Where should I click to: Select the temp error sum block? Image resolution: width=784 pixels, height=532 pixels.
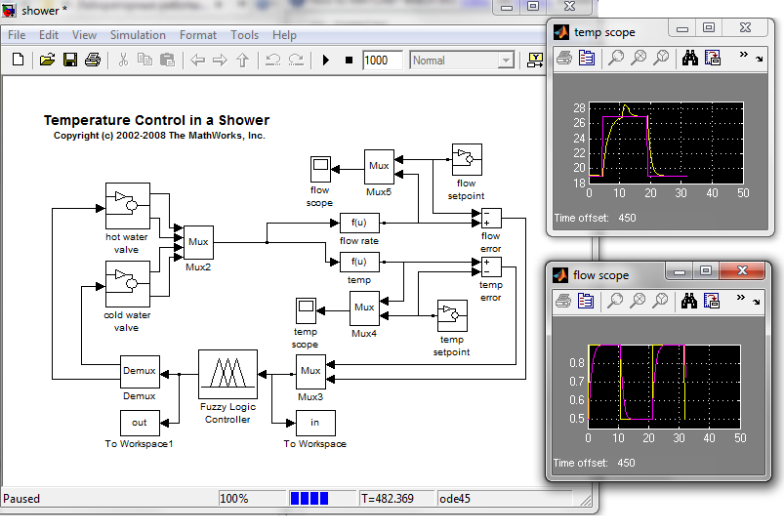pyautogui.click(x=491, y=267)
